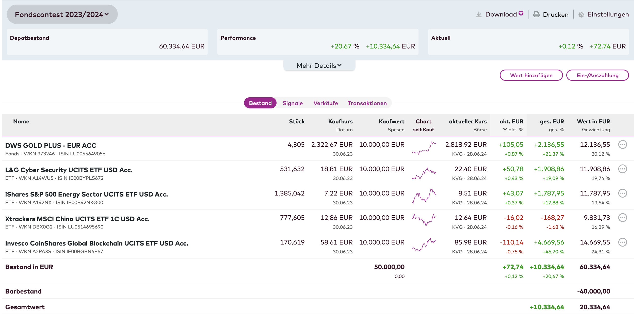Expand the Mehr Details section
This screenshot has height=325, width=644.
coord(319,66)
